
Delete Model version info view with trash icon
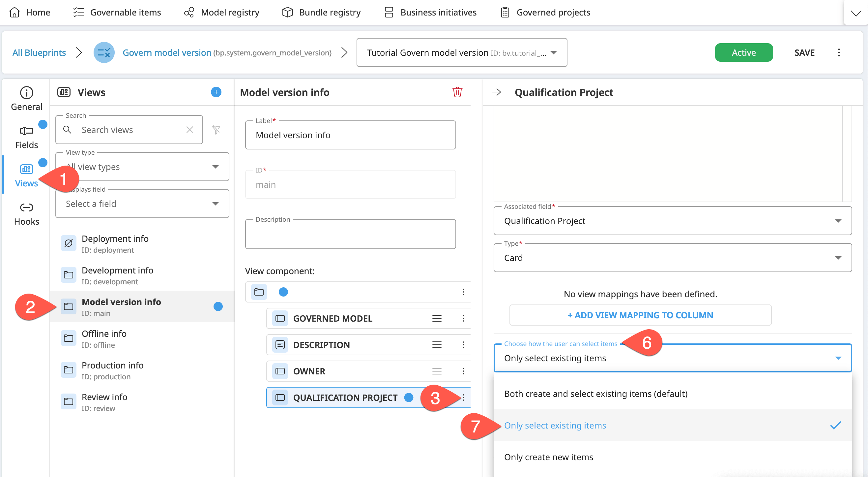457,92
